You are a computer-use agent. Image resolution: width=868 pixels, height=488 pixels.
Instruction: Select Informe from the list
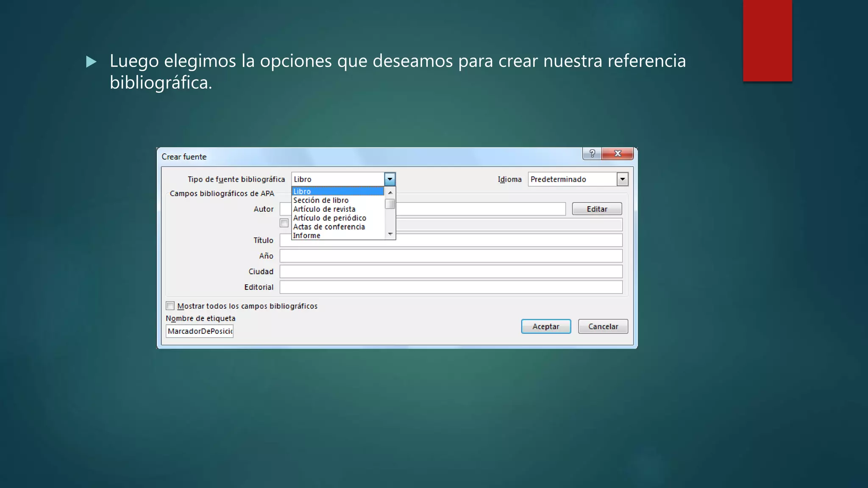[x=337, y=236]
